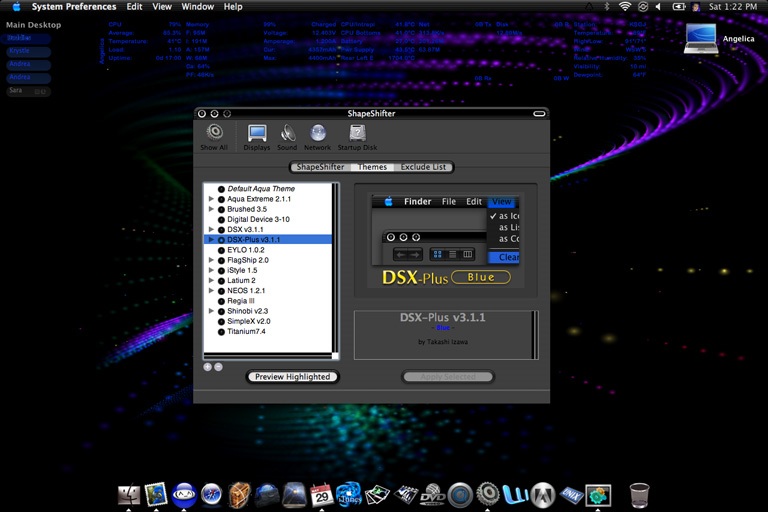Image resolution: width=768 pixels, height=512 pixels.
Task: Select the EYLO 1.0.2 theme bullet
Action: point(221,250)
